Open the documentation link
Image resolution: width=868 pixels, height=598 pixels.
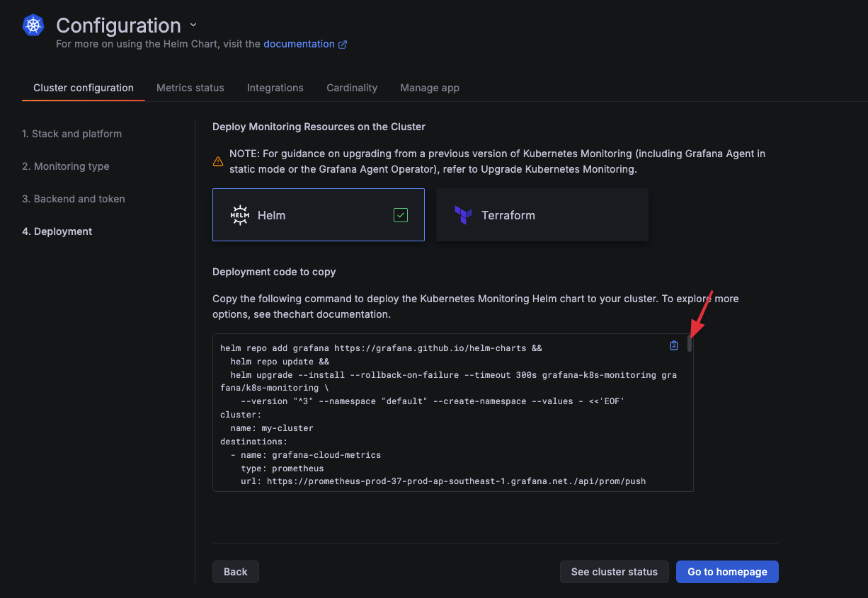coord(299,44)
